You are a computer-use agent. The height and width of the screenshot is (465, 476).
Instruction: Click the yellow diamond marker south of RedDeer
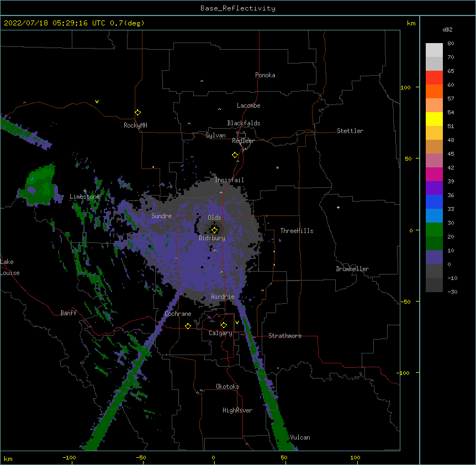click(x=235, y=155)
